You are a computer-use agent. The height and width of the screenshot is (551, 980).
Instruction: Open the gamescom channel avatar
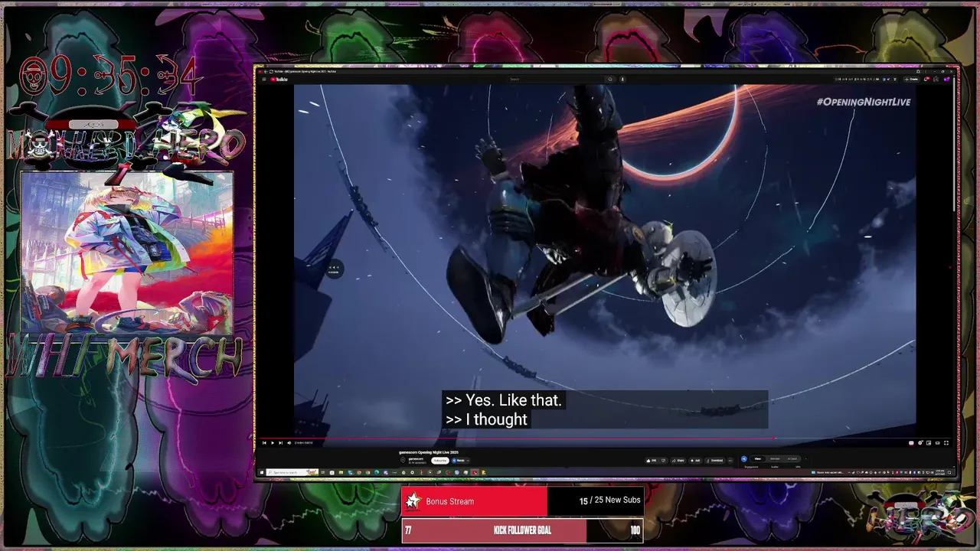403,460
